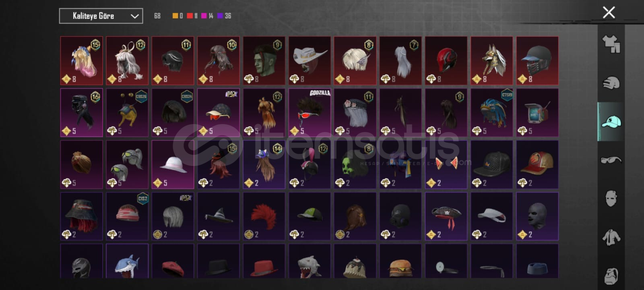Open the outfit sets category icon
644x290 pixels.
(611, 44)
